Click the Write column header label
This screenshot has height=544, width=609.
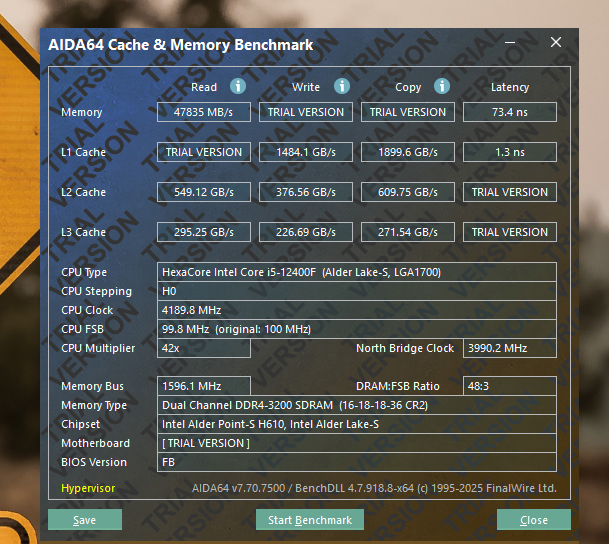click(306, 87)
